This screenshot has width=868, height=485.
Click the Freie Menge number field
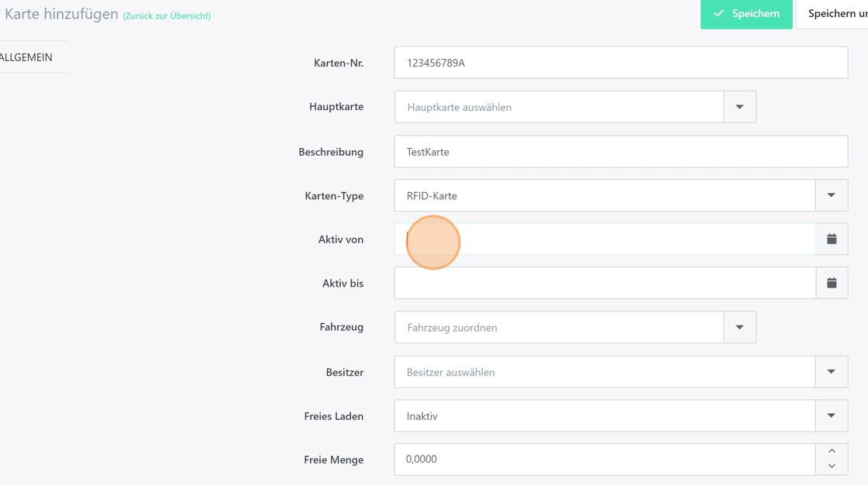tap(604, 459)
